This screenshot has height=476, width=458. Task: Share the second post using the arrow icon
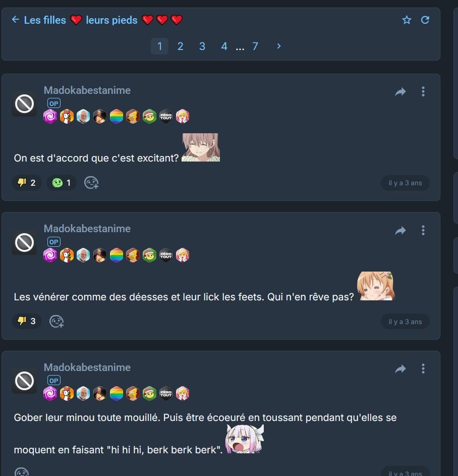pyautogui.click(x=400, y=231)
